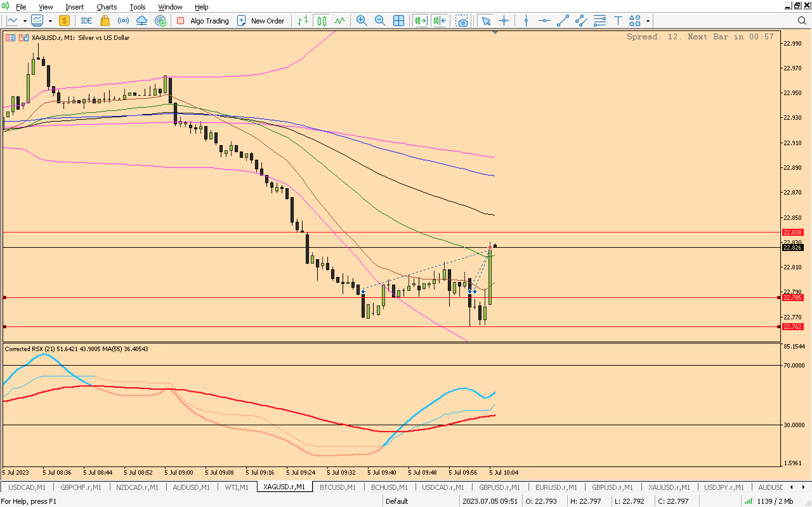Click the screenshot camera icon

pos(462,21)
